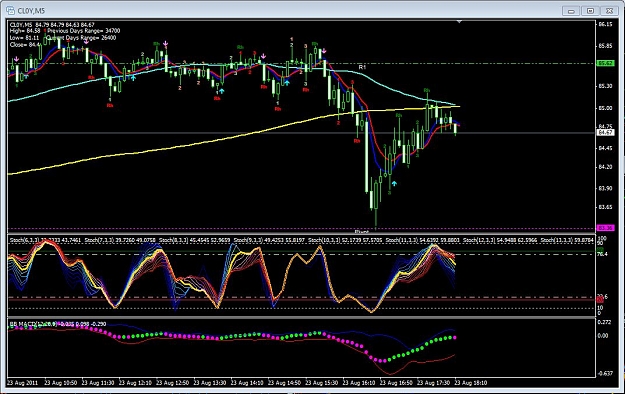
Task: Click the 23 Aug 16:10 time label
Action: 359,382
